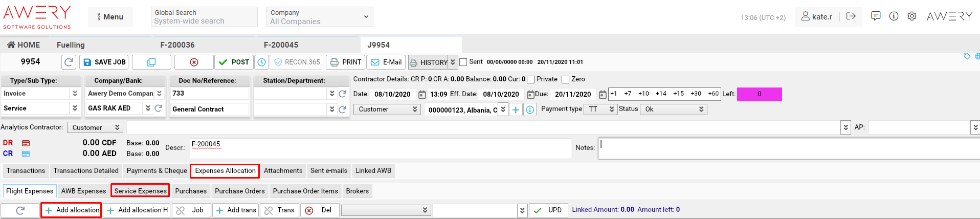Click the duplicate job copy icon
Screen dimensions: 980x219
[151, 62]
